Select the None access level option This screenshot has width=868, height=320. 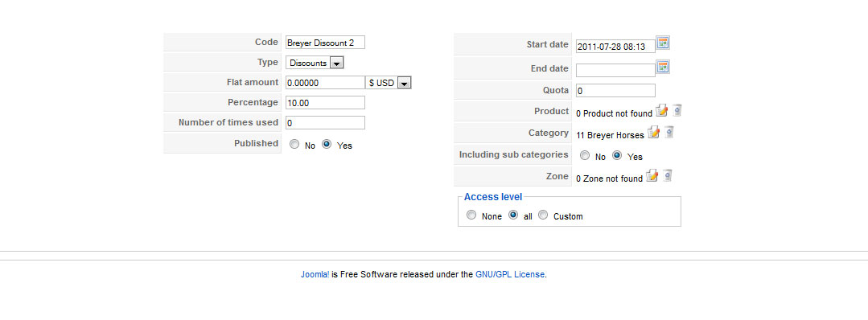coord(471,215)
